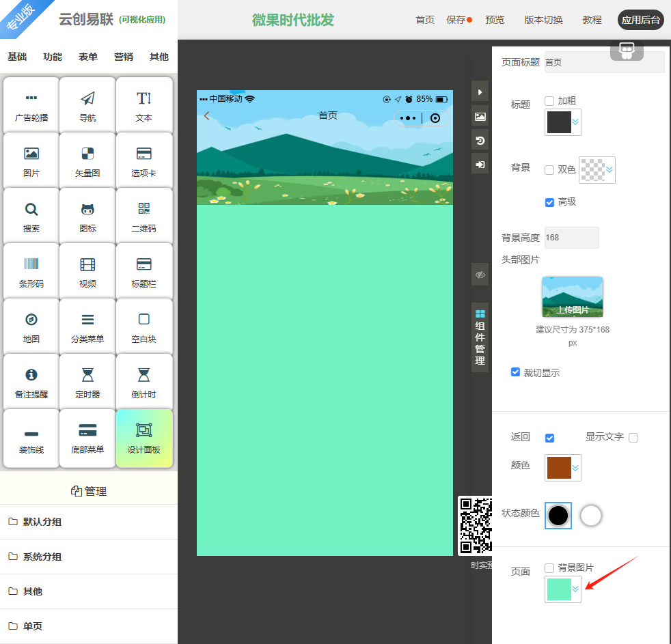
Task: Select the 地图 map component
Action: [x=31, y=326]
